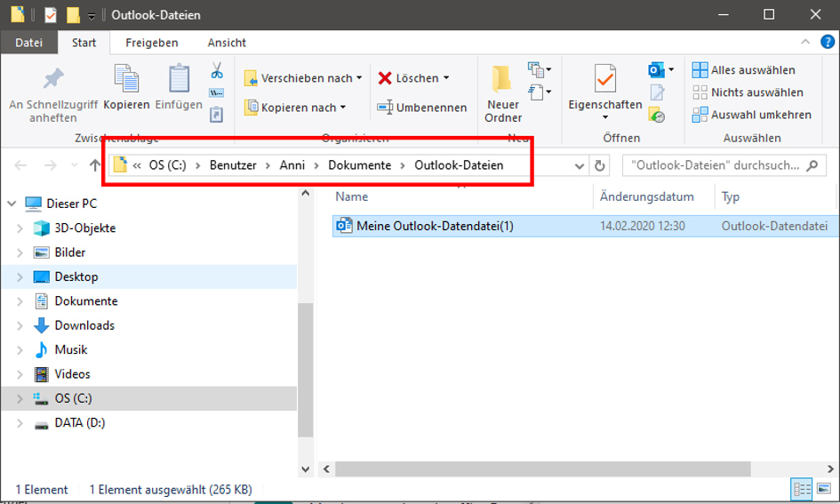Image resolution: width=840 pixels, height=504 pixels.
Task: Sort by Änderungsdatum column
Action: [646, 196]
